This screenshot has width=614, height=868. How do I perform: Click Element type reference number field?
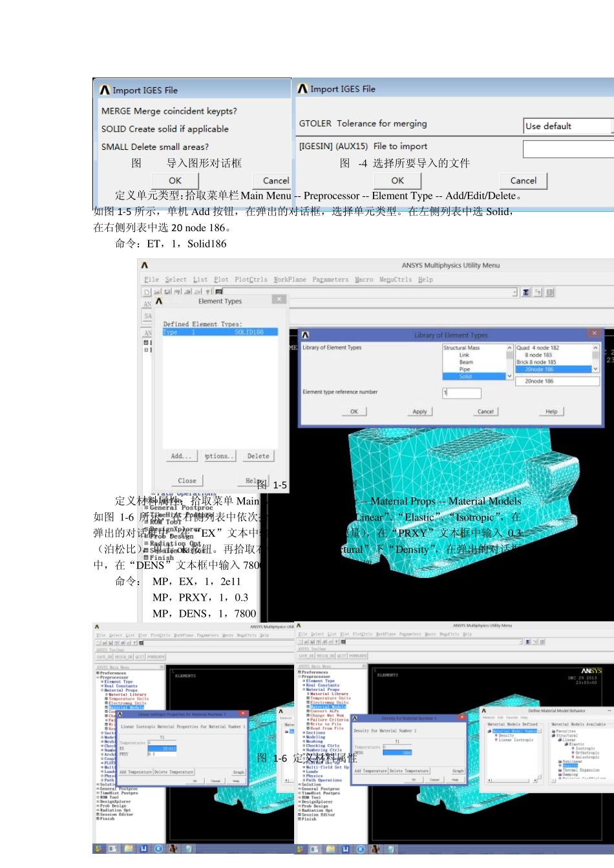point(461,393)
